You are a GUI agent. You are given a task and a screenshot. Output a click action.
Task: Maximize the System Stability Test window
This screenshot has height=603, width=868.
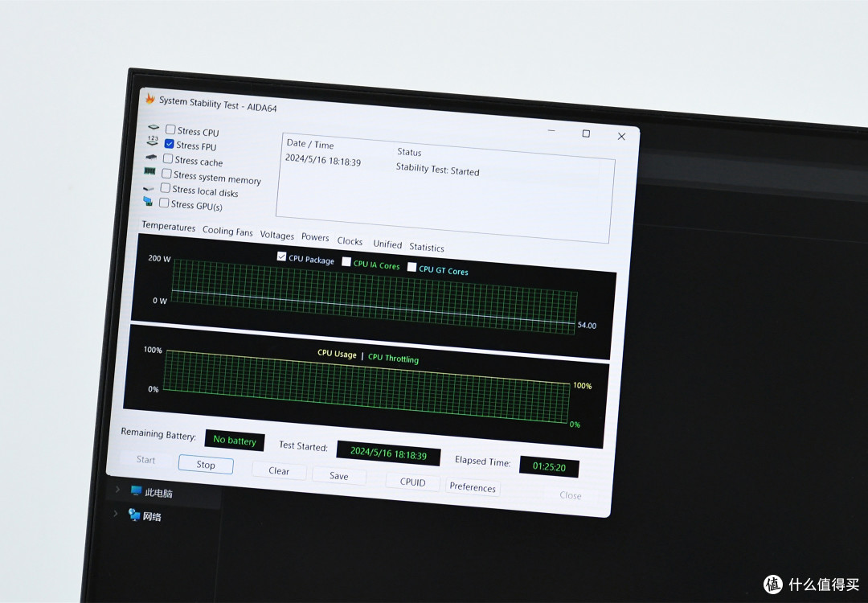click(x=586, y=133)
